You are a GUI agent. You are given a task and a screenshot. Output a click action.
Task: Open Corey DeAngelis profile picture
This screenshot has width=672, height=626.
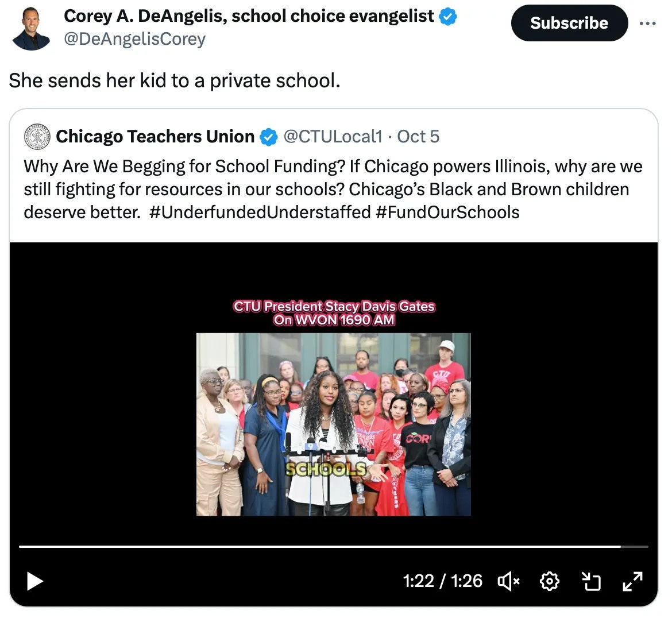(31, 29)
